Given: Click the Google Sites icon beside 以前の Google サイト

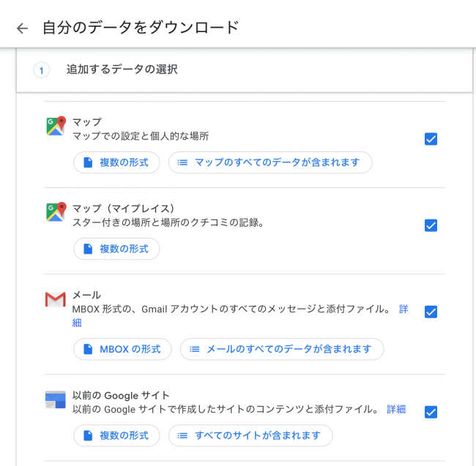Looking at the screenshot, I should 55,400.
